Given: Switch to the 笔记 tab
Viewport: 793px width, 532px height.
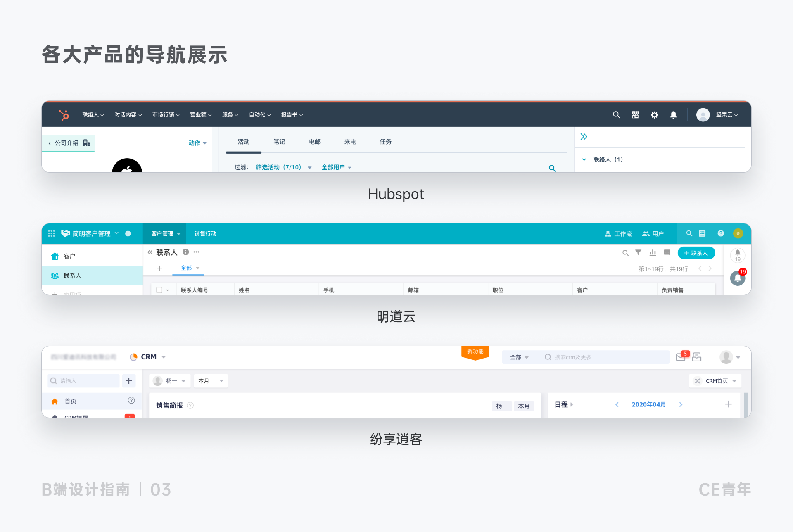Looking at the screenshot, I should tap(279, 142).
